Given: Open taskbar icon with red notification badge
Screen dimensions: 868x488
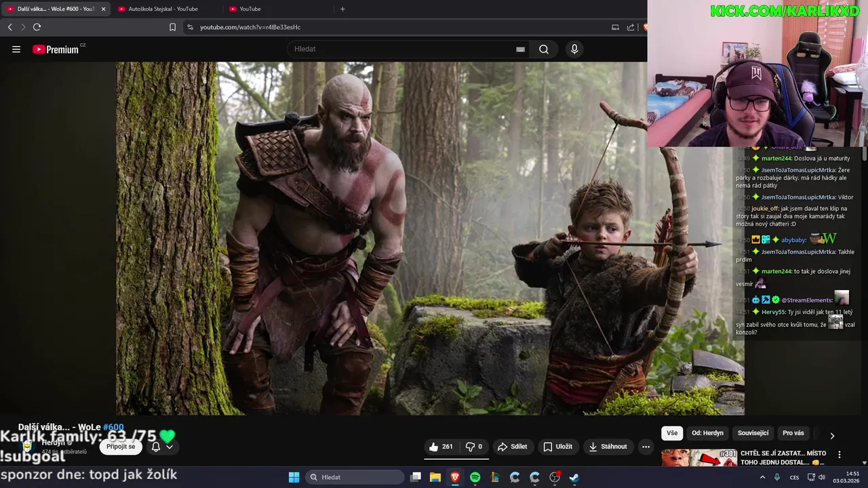Looking at the screenshot, I should [x=555, y=477].
